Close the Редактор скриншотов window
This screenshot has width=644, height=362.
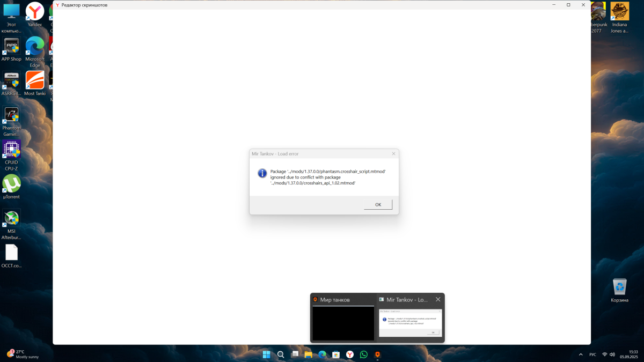pyautogui.click(x=583, y=5)
